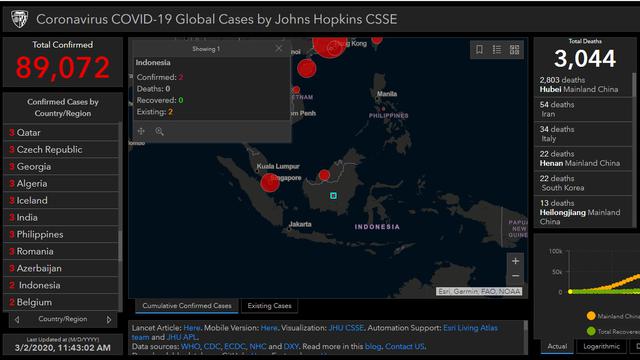This screenshot has width=640, height=360.
Task: Switch to Cumulative Confirmed Cases tab
Action: coord(187,306)
